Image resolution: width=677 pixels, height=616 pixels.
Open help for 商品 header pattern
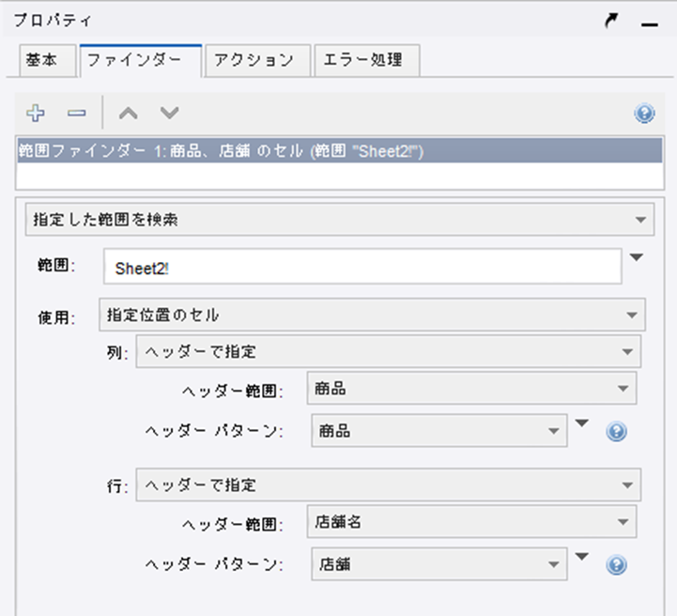[617, 431]
